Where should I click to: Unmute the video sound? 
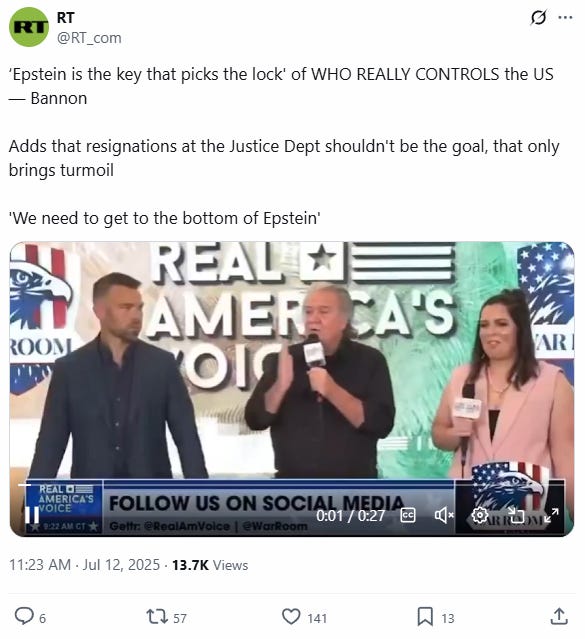tap(444, 516)
